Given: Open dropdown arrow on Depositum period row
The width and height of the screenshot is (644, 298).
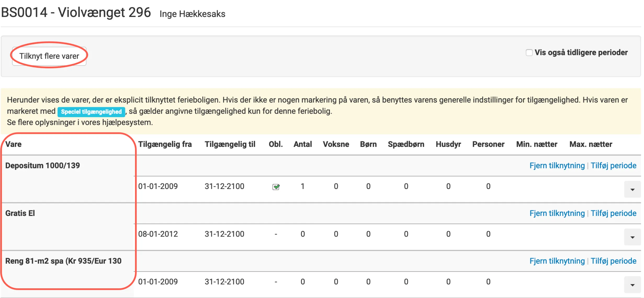Looking at the screenshot, I should click(x=632, y=190).
